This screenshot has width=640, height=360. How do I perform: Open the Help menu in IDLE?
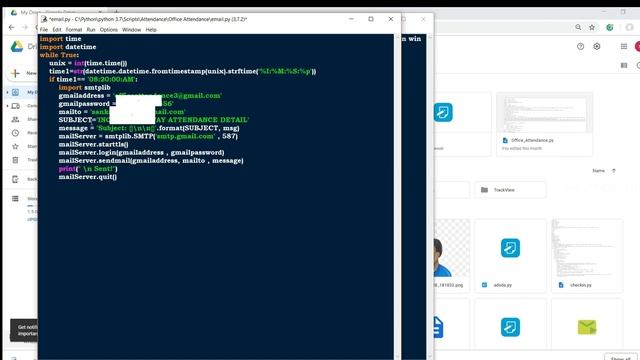point(151,30)
